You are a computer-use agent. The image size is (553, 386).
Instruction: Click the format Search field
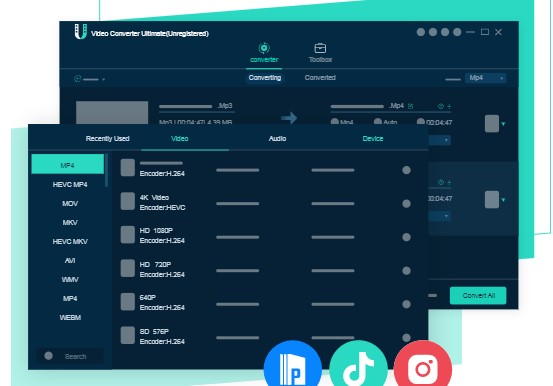click(x=70, y=356)
